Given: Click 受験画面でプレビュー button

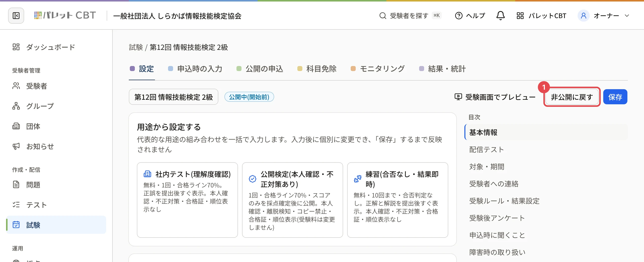Looking at the screenshot, I should pyautogui.click(x=495, y=97).
